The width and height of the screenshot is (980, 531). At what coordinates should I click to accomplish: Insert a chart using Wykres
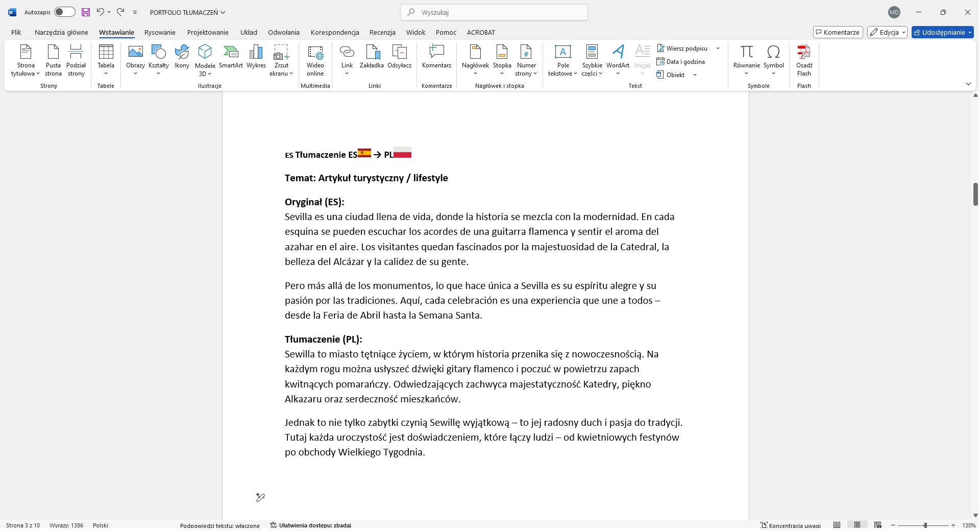point(256,57)
